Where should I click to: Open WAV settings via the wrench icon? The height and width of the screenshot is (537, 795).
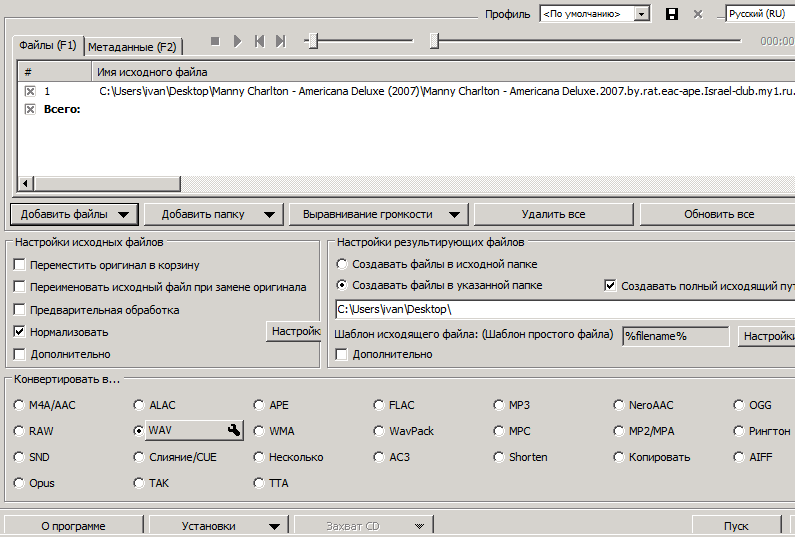click(x=234, y=431)
